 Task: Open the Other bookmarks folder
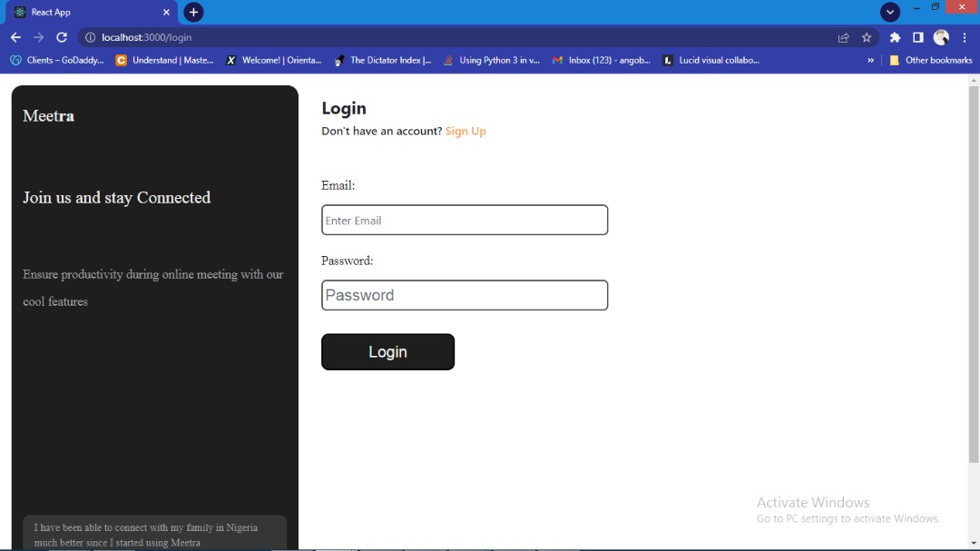(x=931, y=60)
